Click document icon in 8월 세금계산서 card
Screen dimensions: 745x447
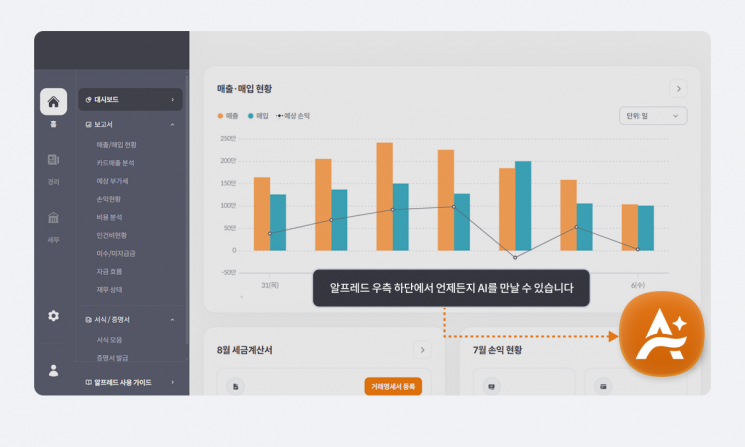pyautogui.click(x=235, y=387)
